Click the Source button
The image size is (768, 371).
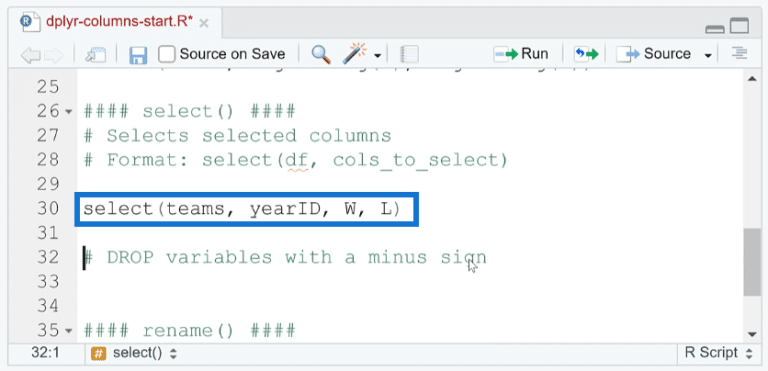point(653,54)
